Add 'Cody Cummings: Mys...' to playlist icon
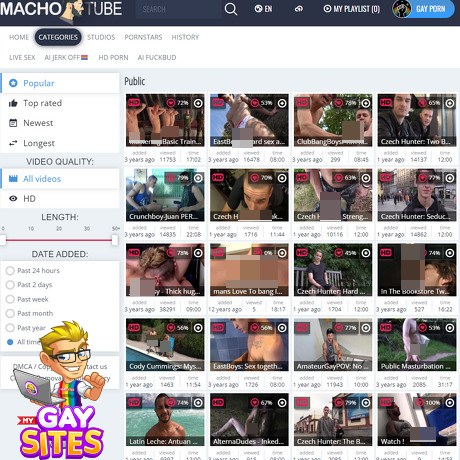Image resolution: width=460 pixels, height=460 pixels. point(198,328)
